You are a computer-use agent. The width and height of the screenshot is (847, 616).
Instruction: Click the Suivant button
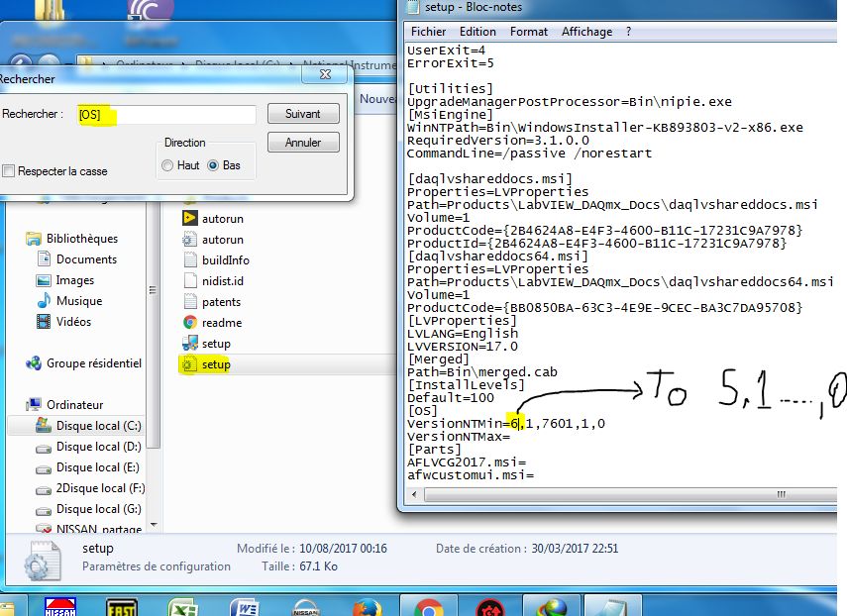(x=303, y=114)
